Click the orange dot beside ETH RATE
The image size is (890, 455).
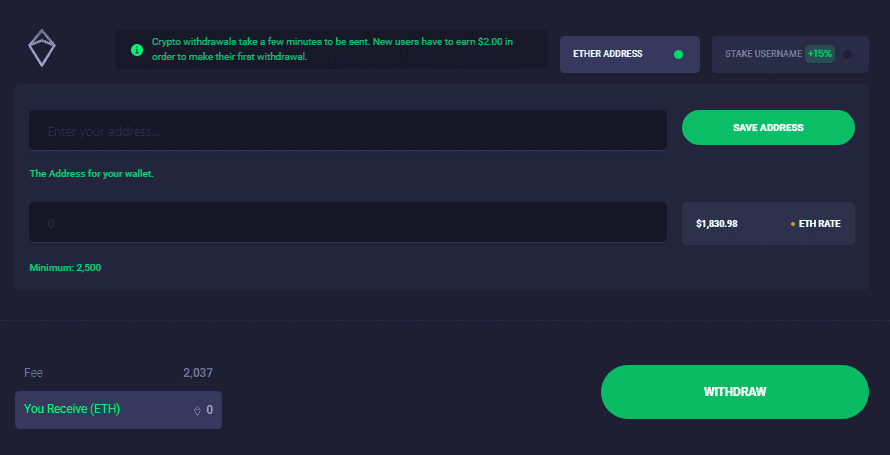[793, 224]
